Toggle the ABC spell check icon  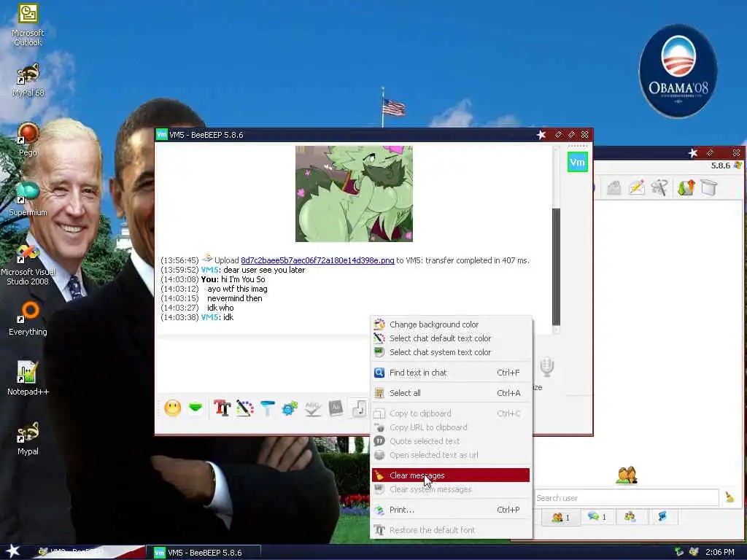tap(312, 408)
